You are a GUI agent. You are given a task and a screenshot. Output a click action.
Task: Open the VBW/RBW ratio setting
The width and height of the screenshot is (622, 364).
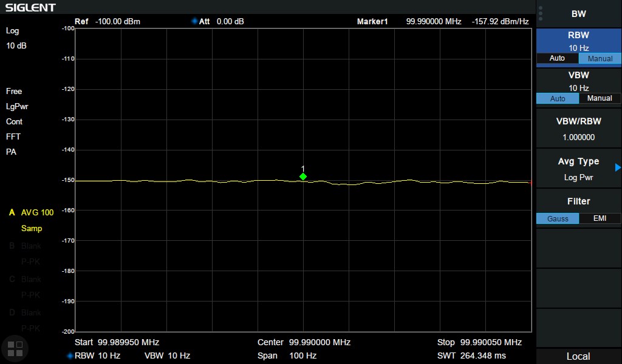pyautogui.click(x=578, y=129)
